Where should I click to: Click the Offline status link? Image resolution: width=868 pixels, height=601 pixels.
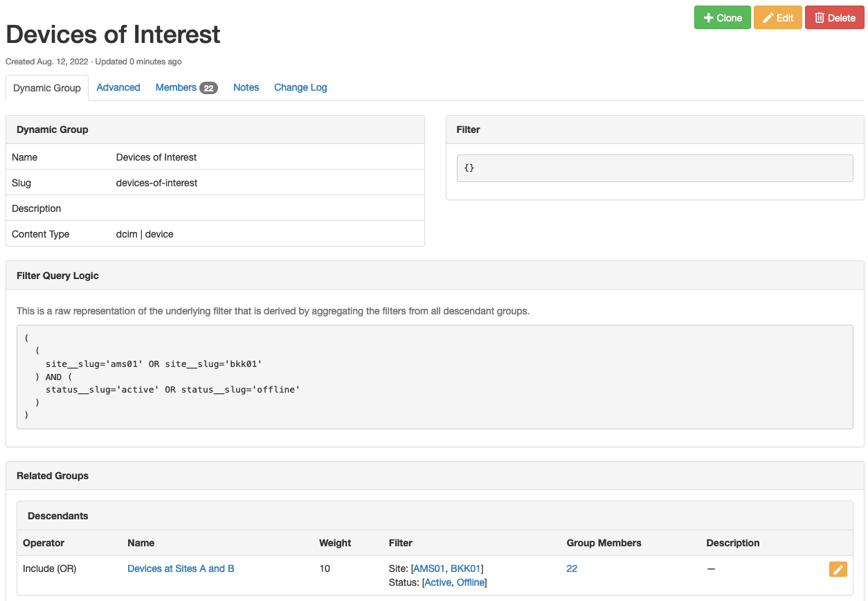pos(471,582)
